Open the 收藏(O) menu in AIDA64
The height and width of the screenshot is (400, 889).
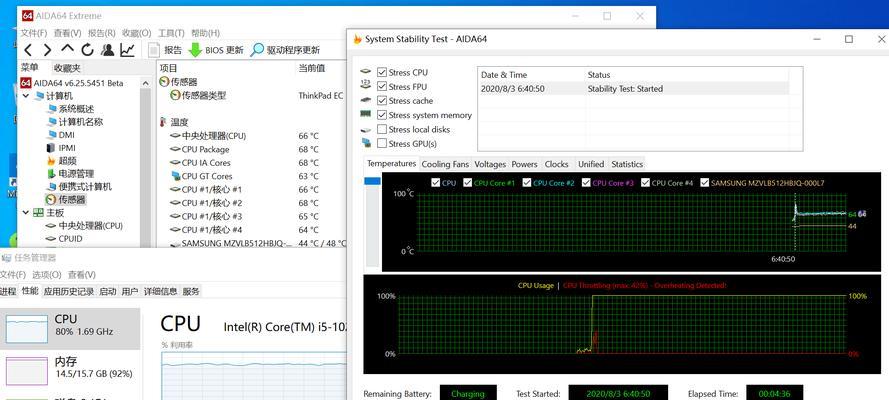point(137,33)
